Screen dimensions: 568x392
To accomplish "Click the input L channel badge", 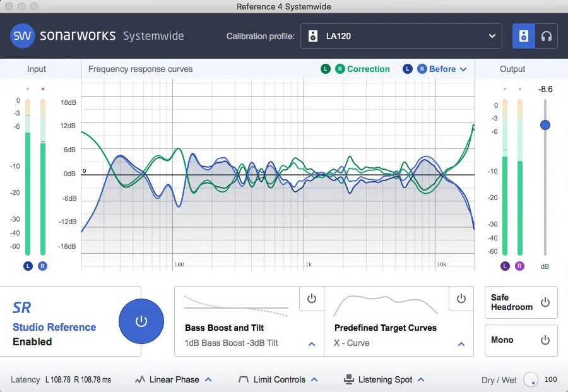I will 28,266.
